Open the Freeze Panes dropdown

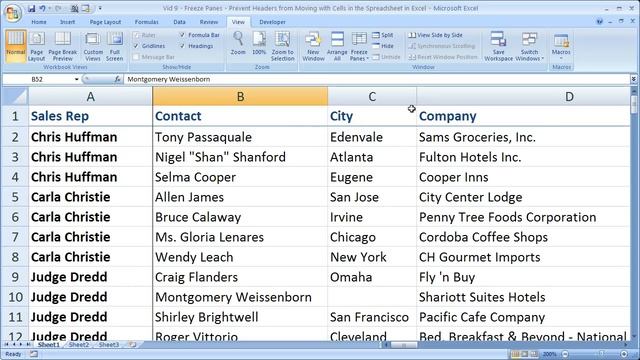pyautogui.click(x=359, y=46)
